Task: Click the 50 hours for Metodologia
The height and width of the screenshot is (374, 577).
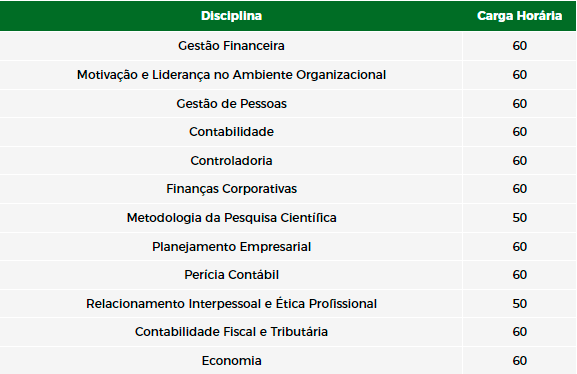Action: pos(520,218)
